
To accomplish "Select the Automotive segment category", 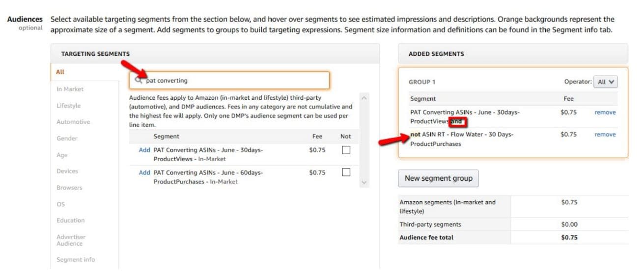I will pos(73,122).
